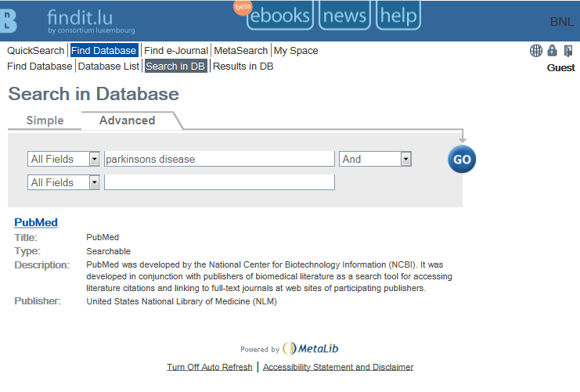Click Turn Off Auto Refresh link
Screen dimensions: 580x392
(x=209, y=367)
